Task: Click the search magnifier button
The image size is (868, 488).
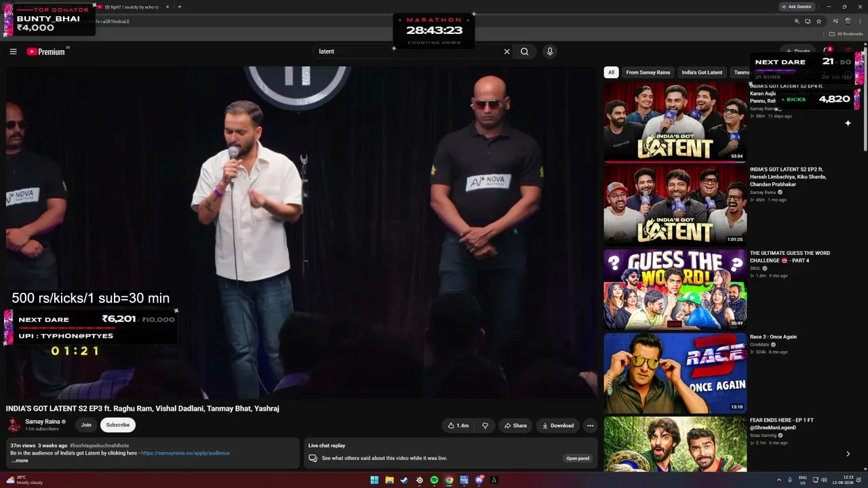Action: 524,52
